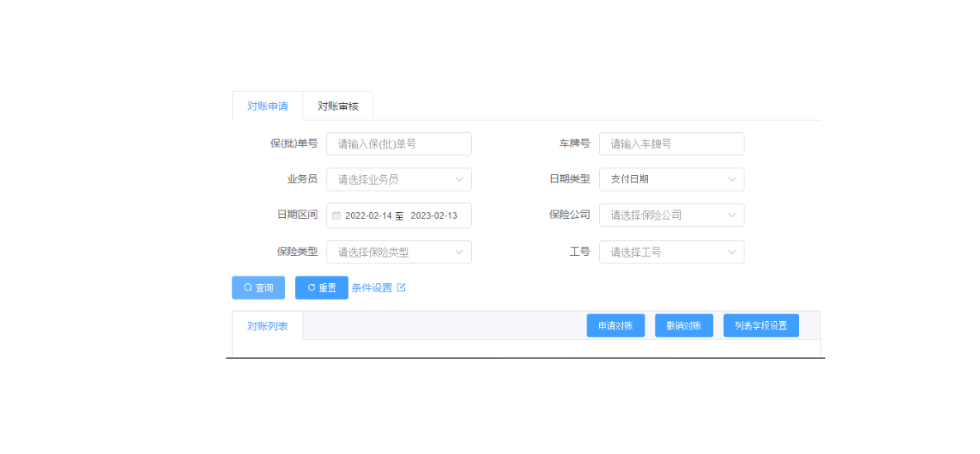
Task: Click the refresh icon on 重置 button
Action: (312, 287)
